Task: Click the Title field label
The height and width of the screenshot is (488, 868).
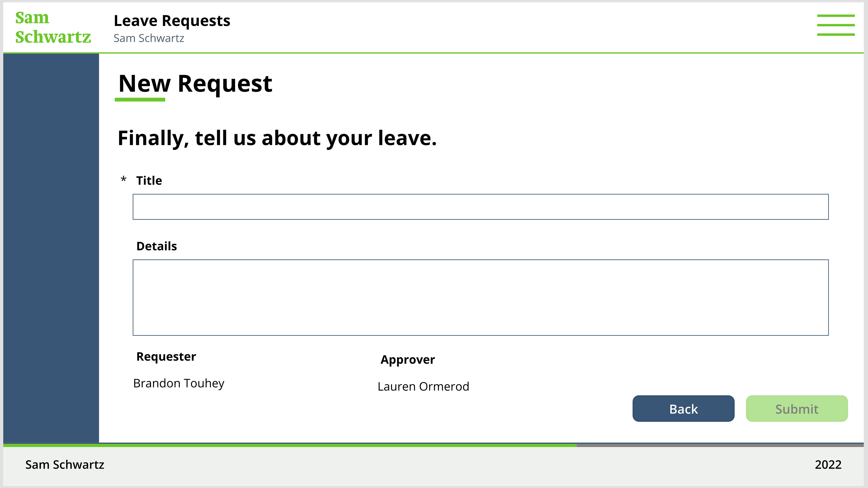Action: [149, 181]
